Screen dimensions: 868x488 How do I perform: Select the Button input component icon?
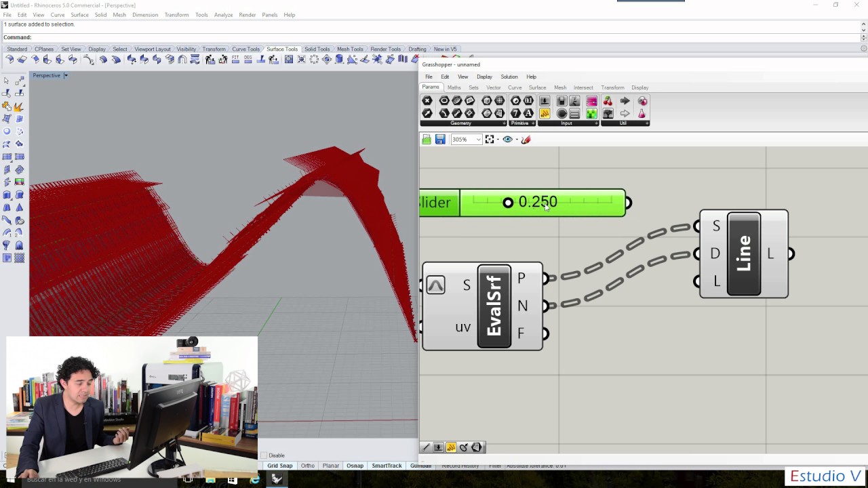[x=561, y=113]
